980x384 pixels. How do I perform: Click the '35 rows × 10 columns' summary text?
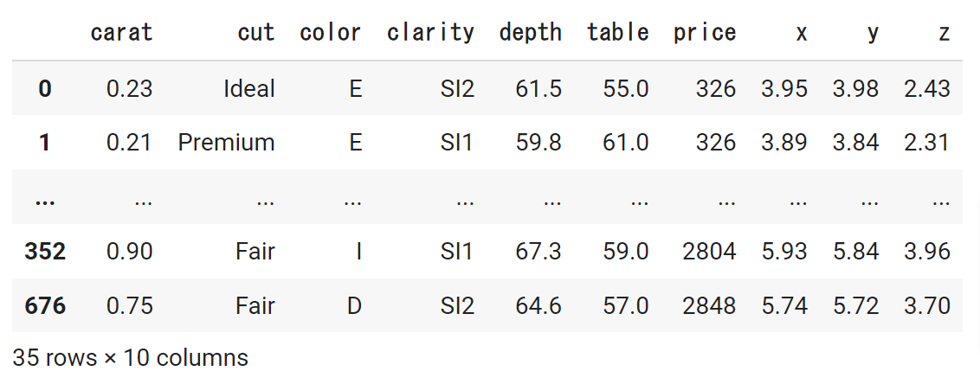[x=131, y=357]
